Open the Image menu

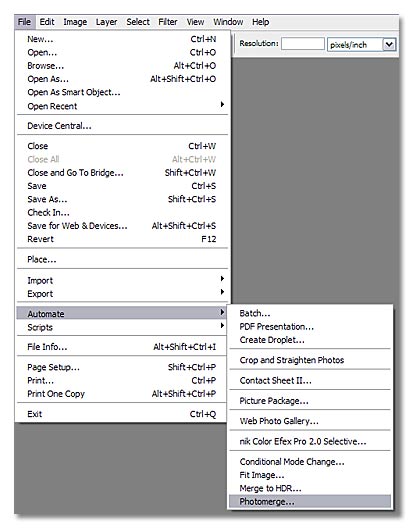pyautogui.click(x=75, y=22)
